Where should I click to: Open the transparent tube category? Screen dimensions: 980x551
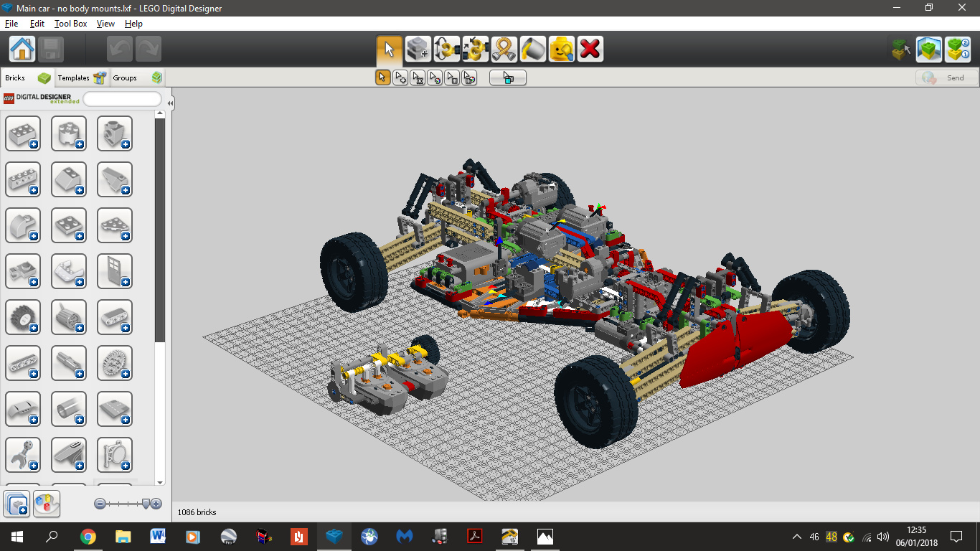tap(69, 409)
